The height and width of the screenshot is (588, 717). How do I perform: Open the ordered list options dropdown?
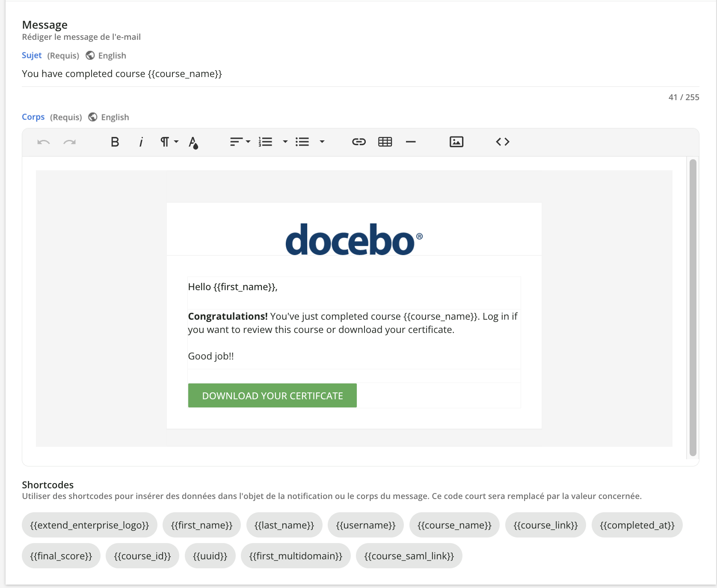284,142
